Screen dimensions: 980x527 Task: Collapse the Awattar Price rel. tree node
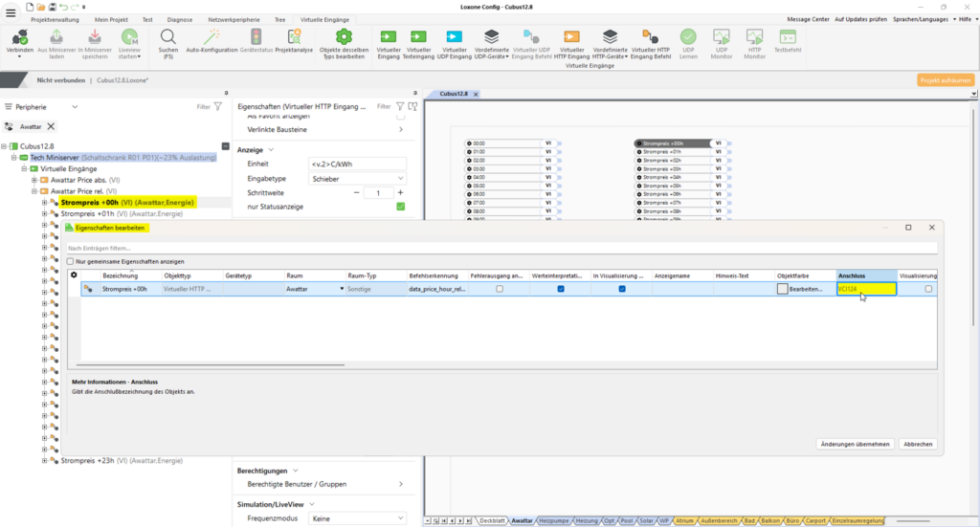point(34,191)
